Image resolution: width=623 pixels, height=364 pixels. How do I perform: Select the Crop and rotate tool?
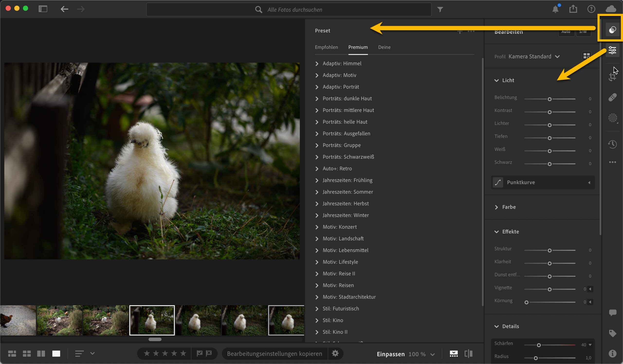click(x=612, y=77)
